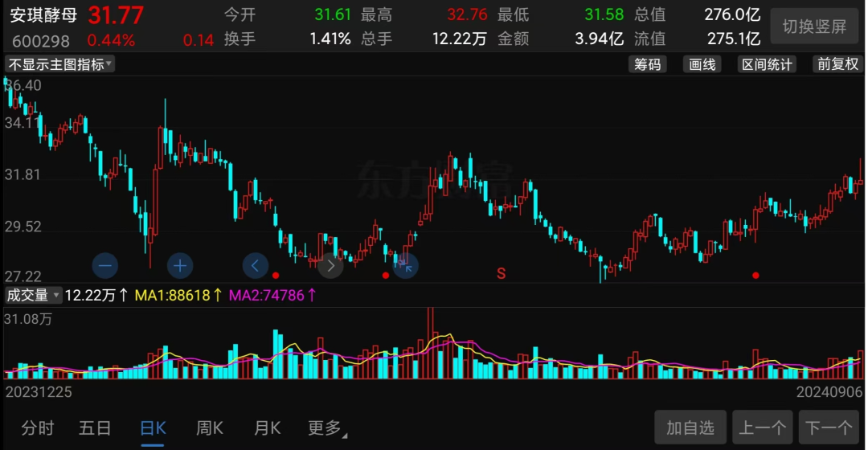Tap the collapse-arrows icon on the chart

click(x=406, y=266)
